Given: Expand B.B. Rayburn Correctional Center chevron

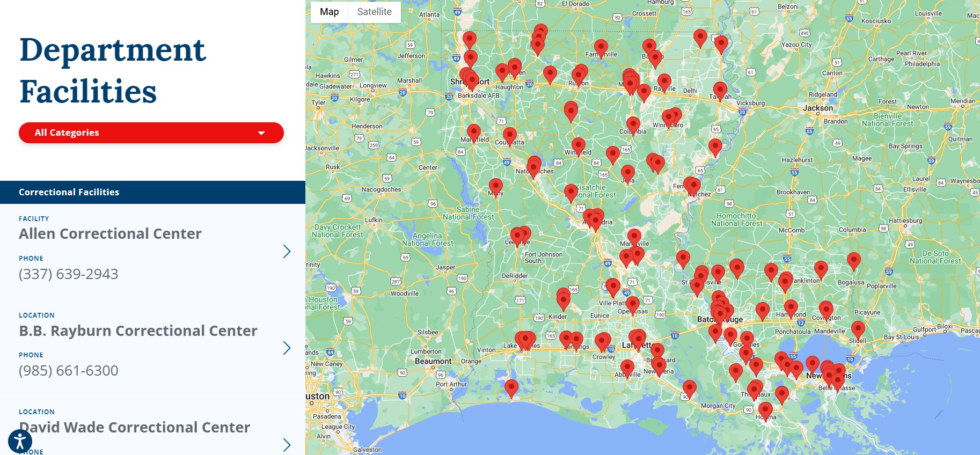Looking at the screenshot, I should 287,348.
